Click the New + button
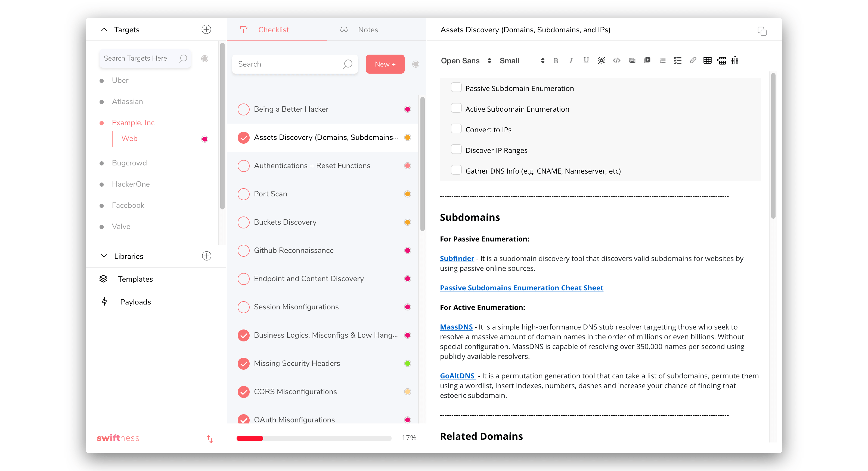 pyautogui.click(x=385, y=64)
